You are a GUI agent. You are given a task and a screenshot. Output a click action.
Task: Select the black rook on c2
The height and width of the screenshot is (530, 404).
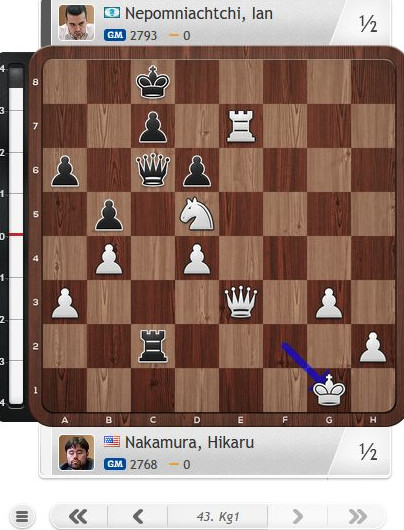(153, 346)
